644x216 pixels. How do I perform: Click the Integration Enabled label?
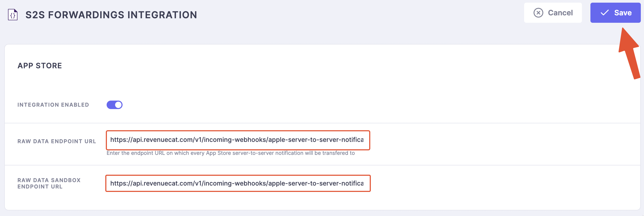[53, 105]
